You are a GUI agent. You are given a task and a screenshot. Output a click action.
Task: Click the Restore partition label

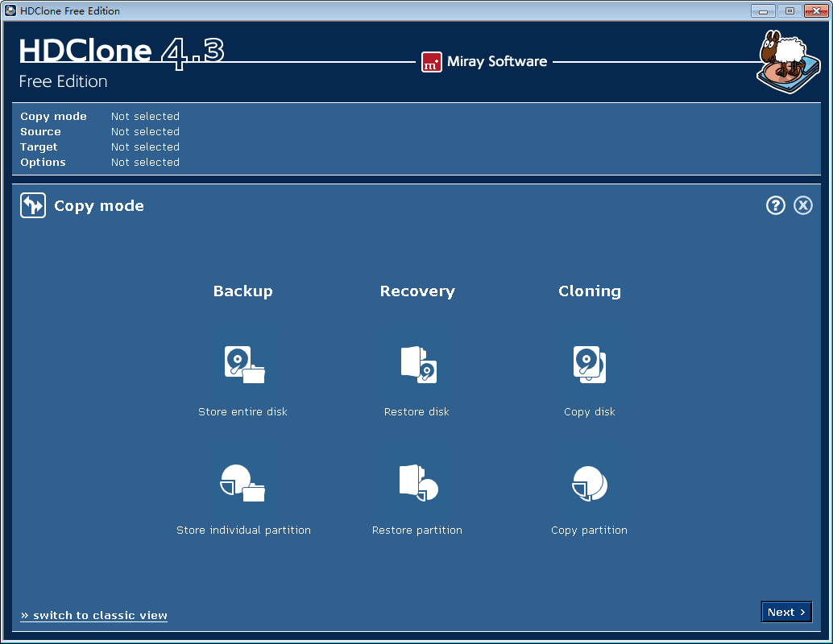click(417, 530)
